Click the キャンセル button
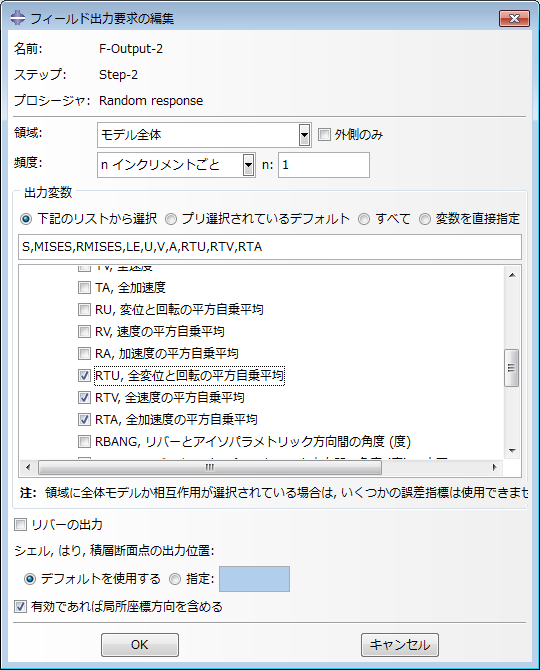Screen dimensions: 540x670 coord(399,644)
